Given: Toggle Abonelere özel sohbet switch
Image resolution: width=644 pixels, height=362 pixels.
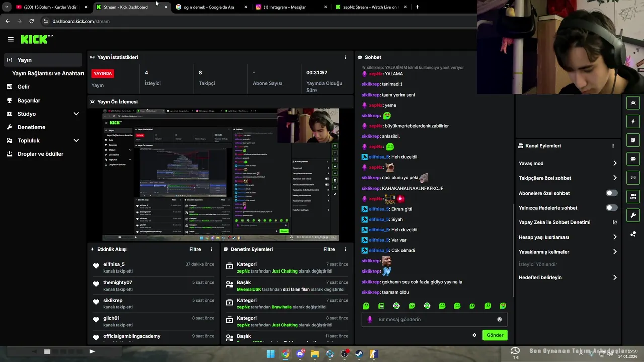Looking at the screenshot, I should [x=611, y=193].
